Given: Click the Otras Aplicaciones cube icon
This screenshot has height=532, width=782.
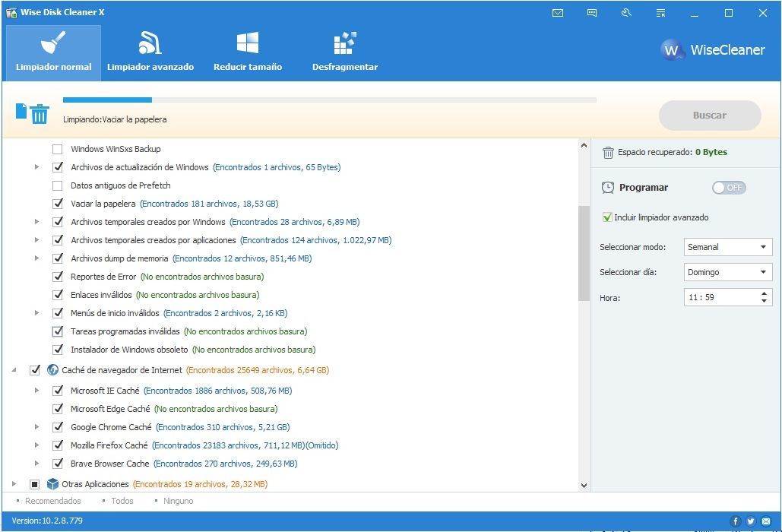Looking at the screenshot, I should tap(52, 484).
